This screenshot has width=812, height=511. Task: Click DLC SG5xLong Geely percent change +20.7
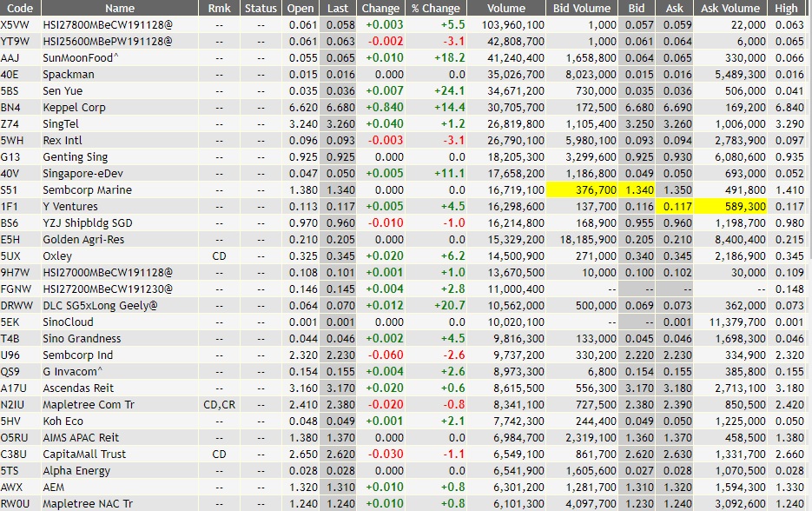tap(450, 306)
